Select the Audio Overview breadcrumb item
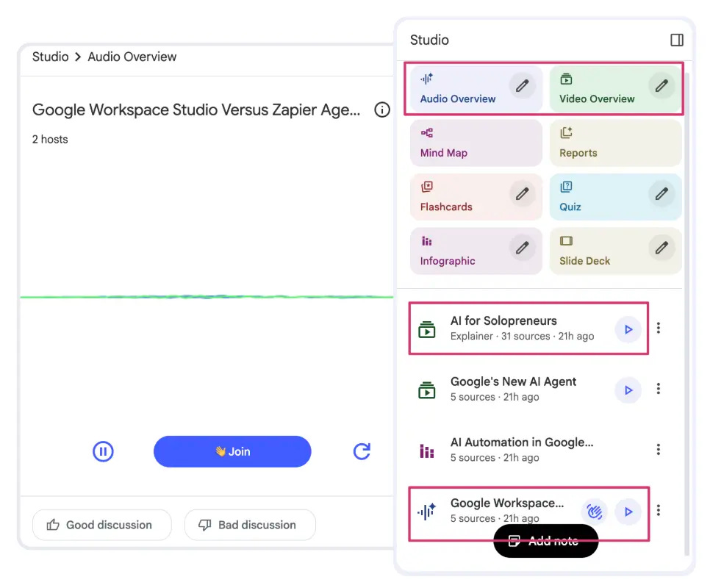Image resolution: width=710 pixels, height=588 pixels. pyautogui.click(x=132, y=57)
